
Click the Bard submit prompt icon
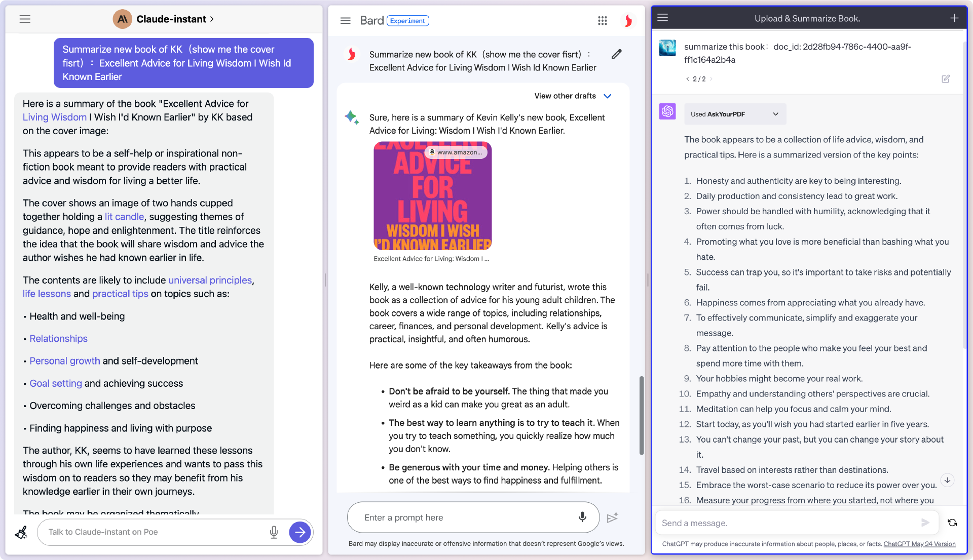(612, 517)
